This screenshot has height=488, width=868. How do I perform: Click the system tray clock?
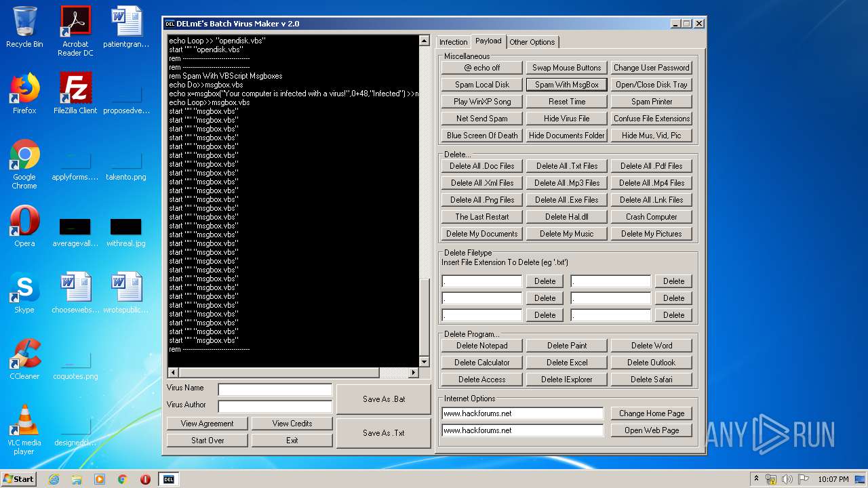point(833,479)
